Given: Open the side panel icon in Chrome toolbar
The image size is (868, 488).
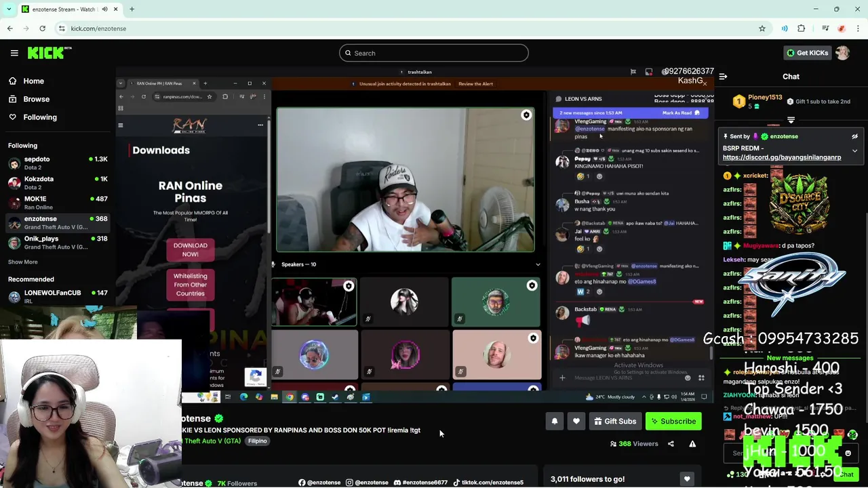Looking at the screenshot, I should 825,28.
